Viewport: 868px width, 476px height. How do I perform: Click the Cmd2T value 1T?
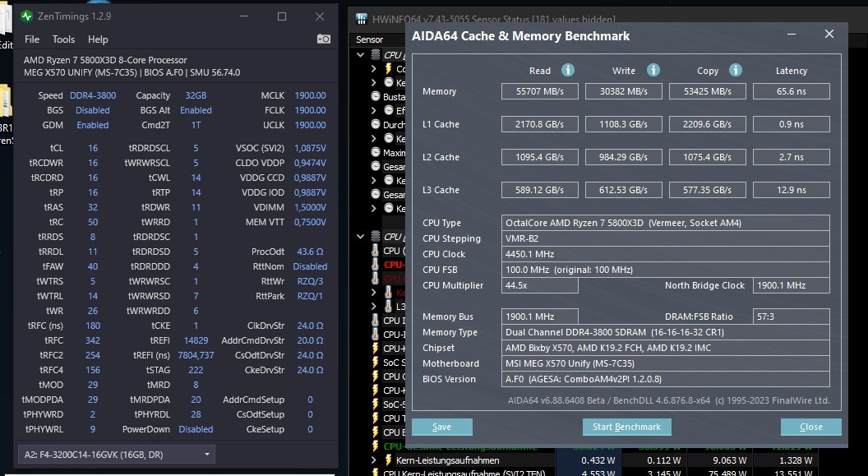pyautogui.click(x=196, y=125)
